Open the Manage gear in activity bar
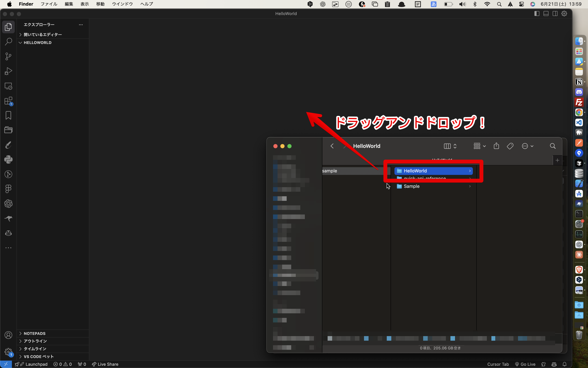Viewport: 588px width, 368px height. 8,352
